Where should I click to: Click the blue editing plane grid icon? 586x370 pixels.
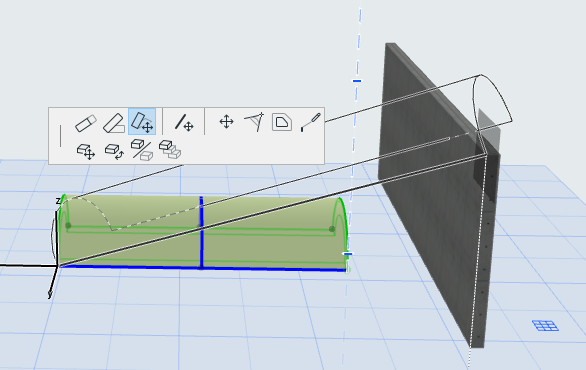tap(545, 326)
